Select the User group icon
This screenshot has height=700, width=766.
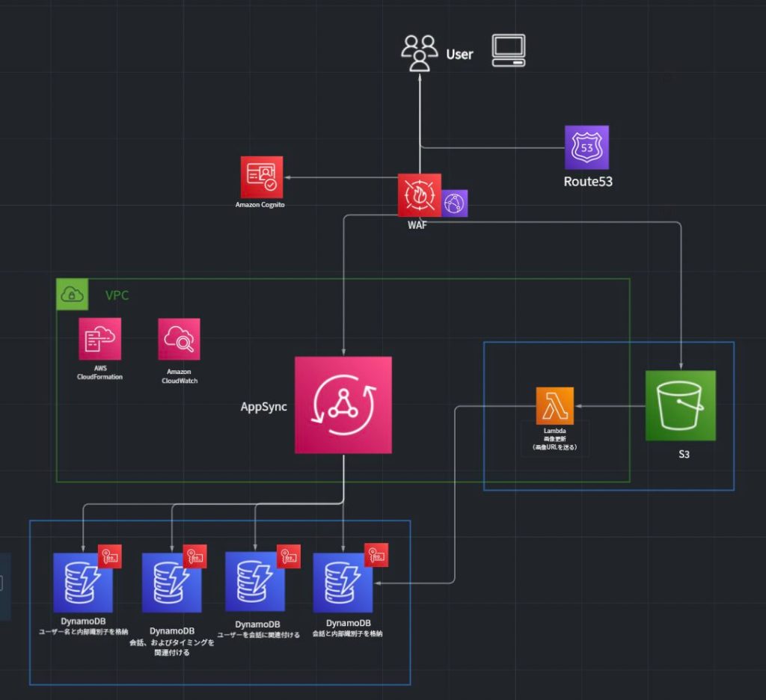point(419,53)
